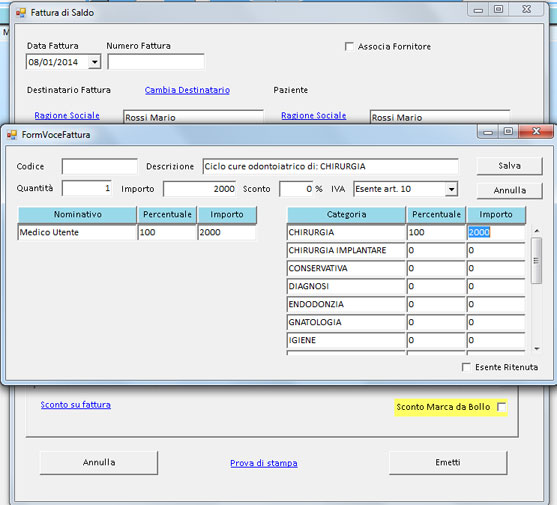This screenshot has height=505, width=557.
Task: Check the Sconto Marca da Bollo box
Action: (x=502, y=407)
